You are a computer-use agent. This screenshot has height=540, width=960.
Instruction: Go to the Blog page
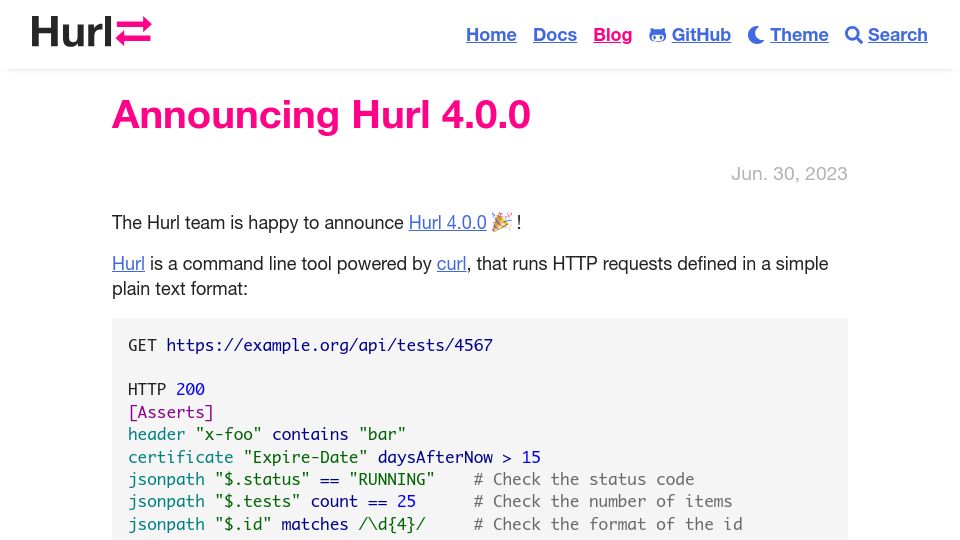point(612,35)
